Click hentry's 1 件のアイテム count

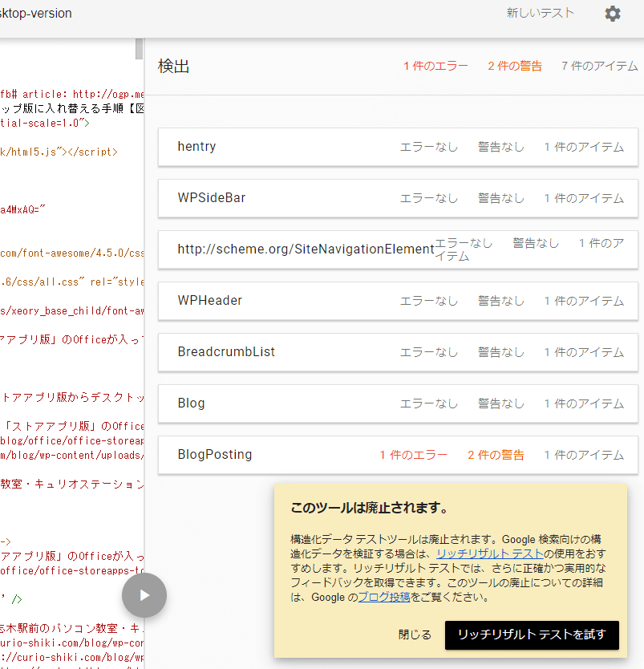(584, 148)
